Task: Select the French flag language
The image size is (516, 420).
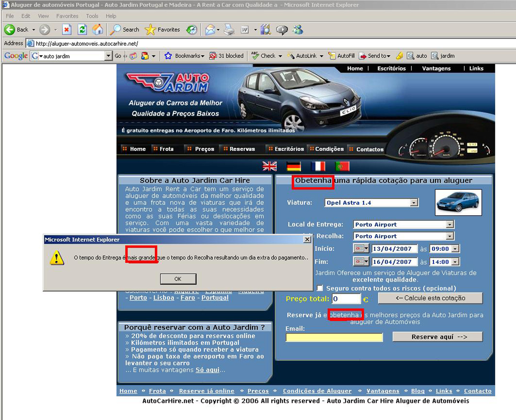Action: click(318, 166)
